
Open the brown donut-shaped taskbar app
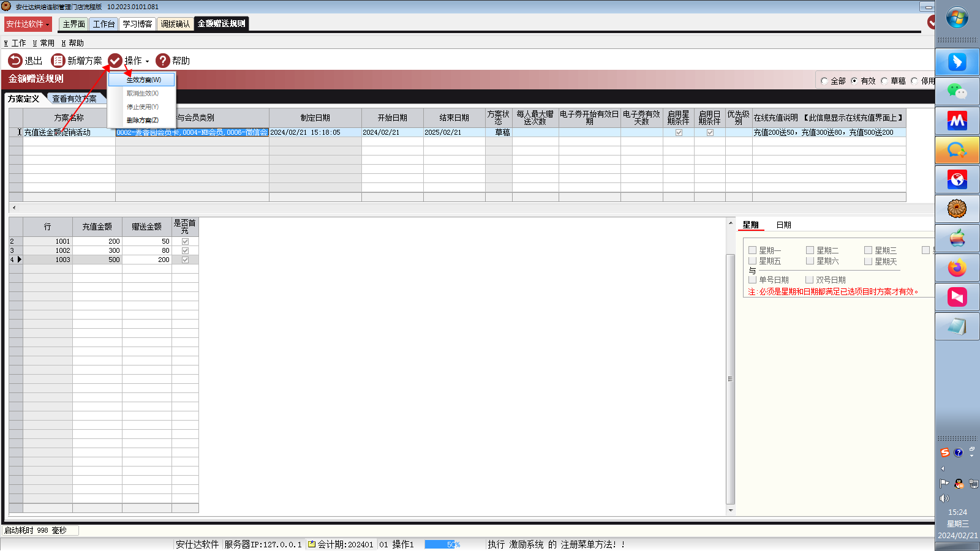click(x=957, y=209)
